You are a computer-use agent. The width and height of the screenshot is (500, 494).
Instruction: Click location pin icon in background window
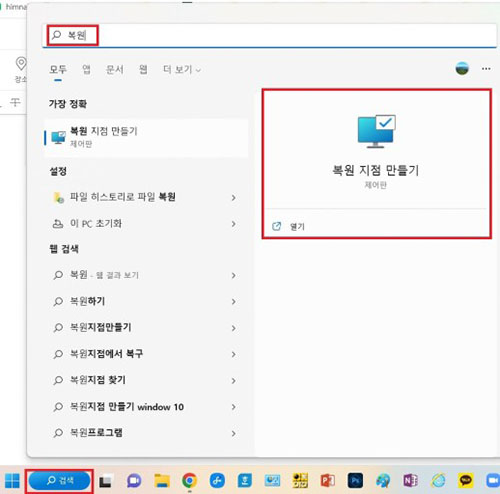click(21, 63)
